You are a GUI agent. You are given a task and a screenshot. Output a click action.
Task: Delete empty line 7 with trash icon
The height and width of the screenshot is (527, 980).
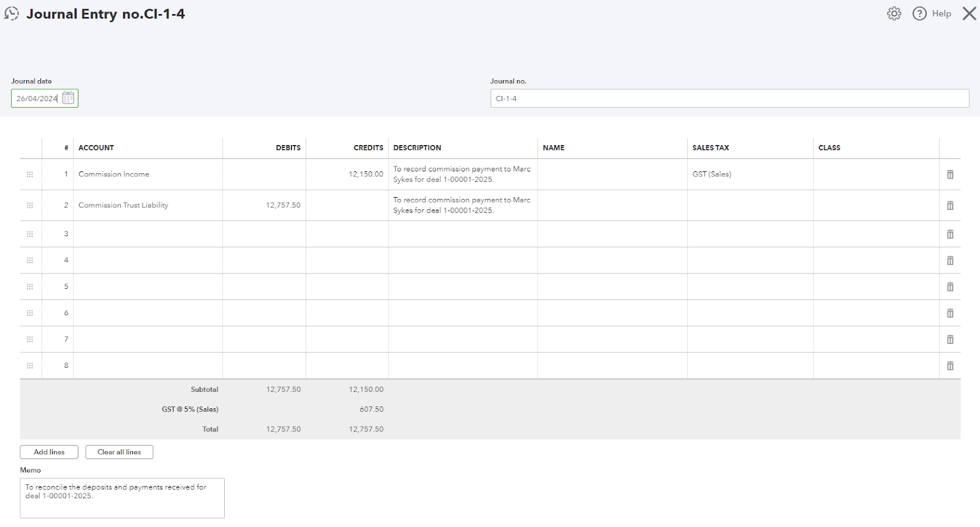point(950,340)
